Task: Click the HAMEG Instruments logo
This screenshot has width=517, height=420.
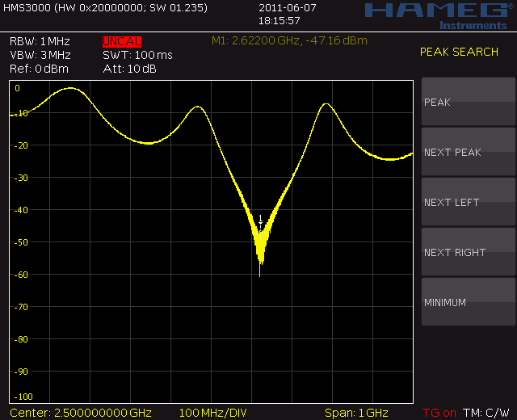Action: pos(435,15)
